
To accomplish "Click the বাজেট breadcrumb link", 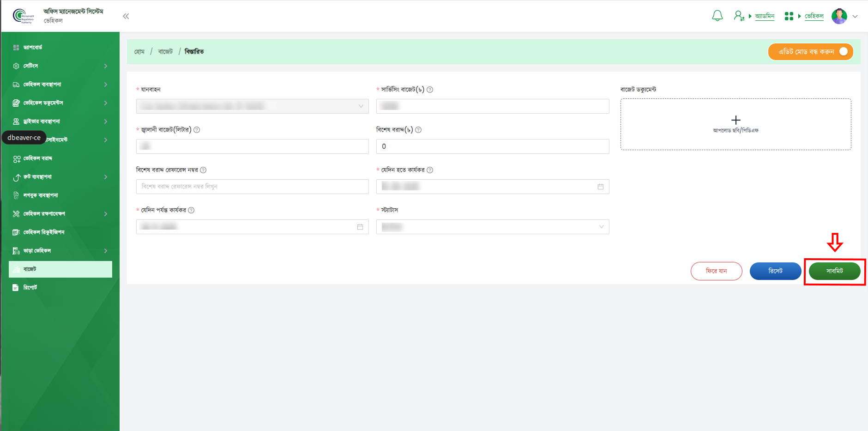I will click(165, 52).
